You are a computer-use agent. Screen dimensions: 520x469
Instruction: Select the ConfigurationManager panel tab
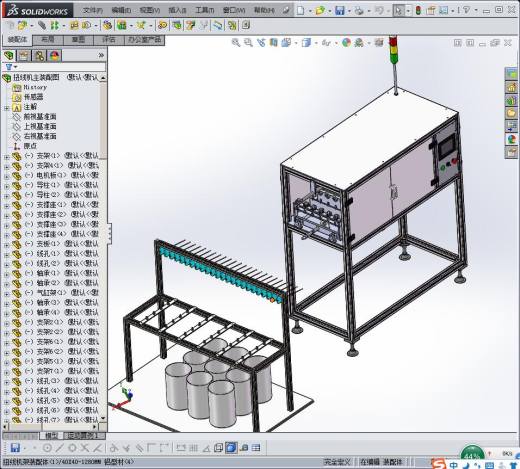pos(39,55)
